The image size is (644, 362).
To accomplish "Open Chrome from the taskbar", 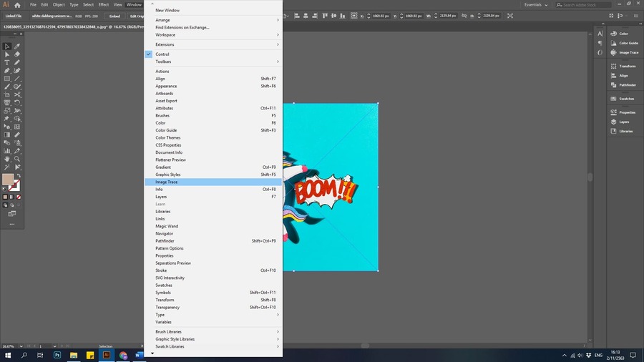I will pyautogui.click(x=123, y=355).
